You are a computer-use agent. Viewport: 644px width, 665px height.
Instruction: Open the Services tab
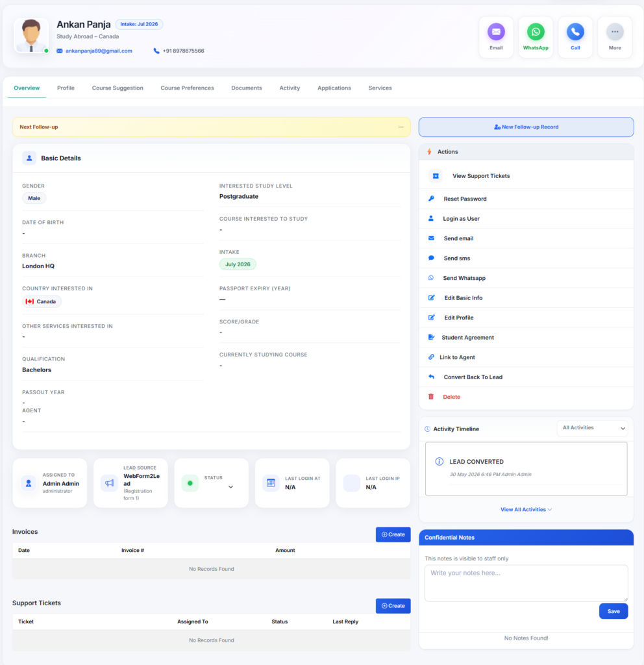[x=380, y=88]
